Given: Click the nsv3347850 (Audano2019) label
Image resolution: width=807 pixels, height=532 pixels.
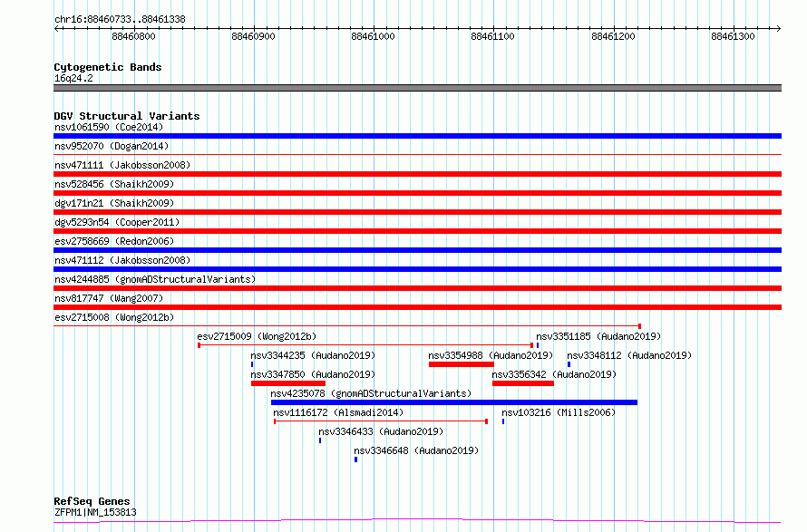Looking at the screenshot, I should point(313,374).
